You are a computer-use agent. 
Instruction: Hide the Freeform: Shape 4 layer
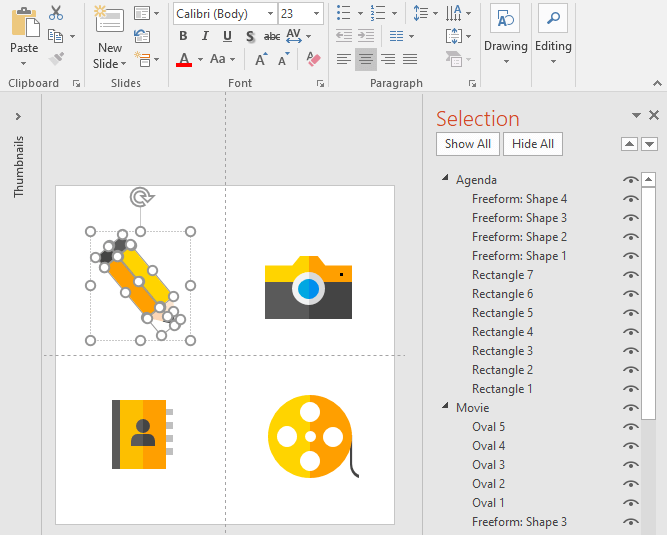pyautogui.click(x=630, y=199)
